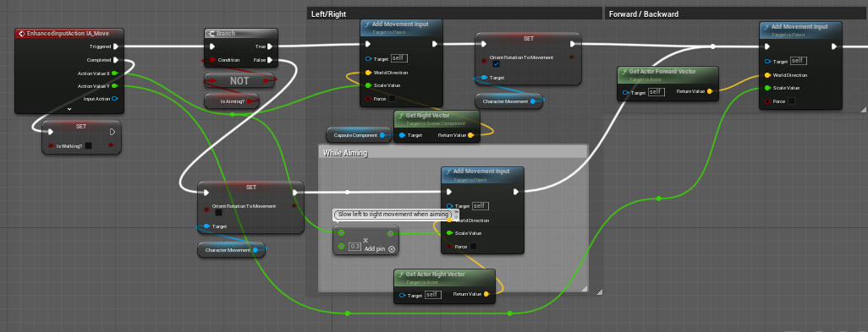
Task: Check the unchecked Orient Rotation To Movement box
Action: point(218,212)
